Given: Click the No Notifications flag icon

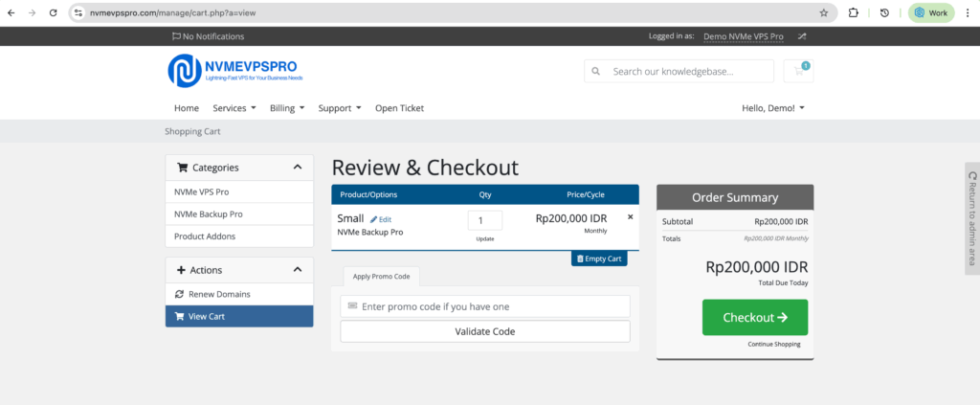Looking at the screenshot, I should click(176, 36).
